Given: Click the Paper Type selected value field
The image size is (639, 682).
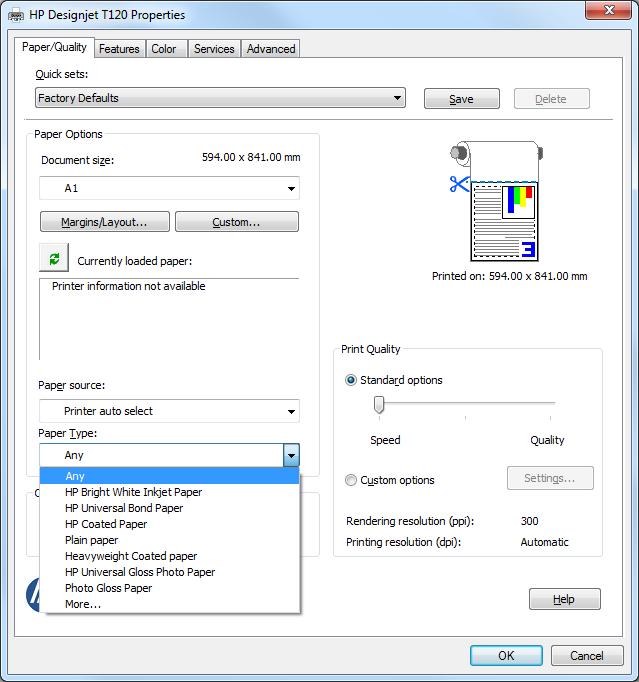Looking at the screenshot, I should [161, 455].
